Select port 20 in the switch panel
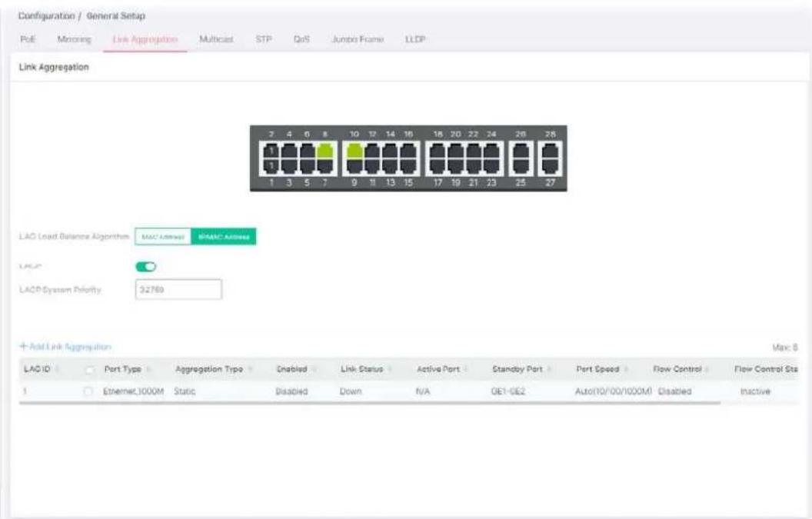812x519 pixels. 456,151
